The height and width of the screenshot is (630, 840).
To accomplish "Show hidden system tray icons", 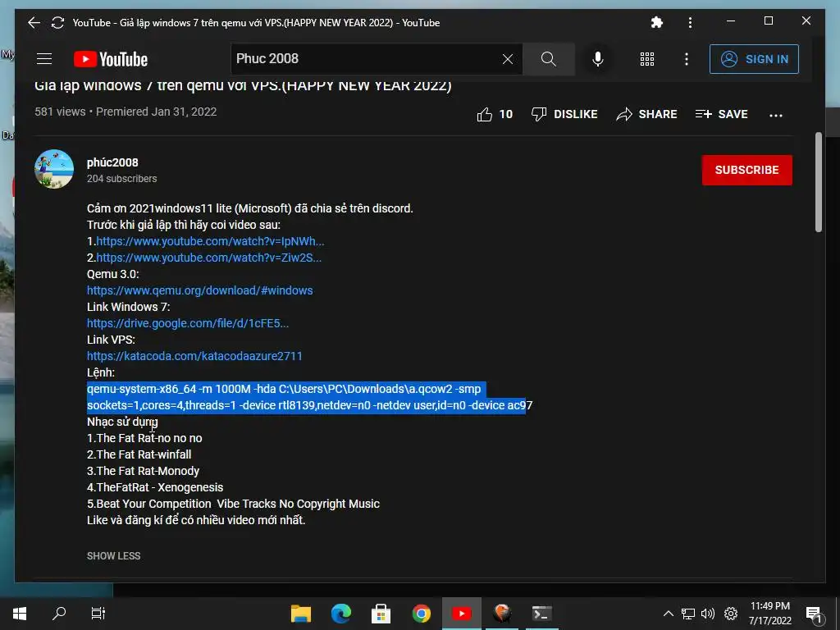I will (x=668, y=614).
